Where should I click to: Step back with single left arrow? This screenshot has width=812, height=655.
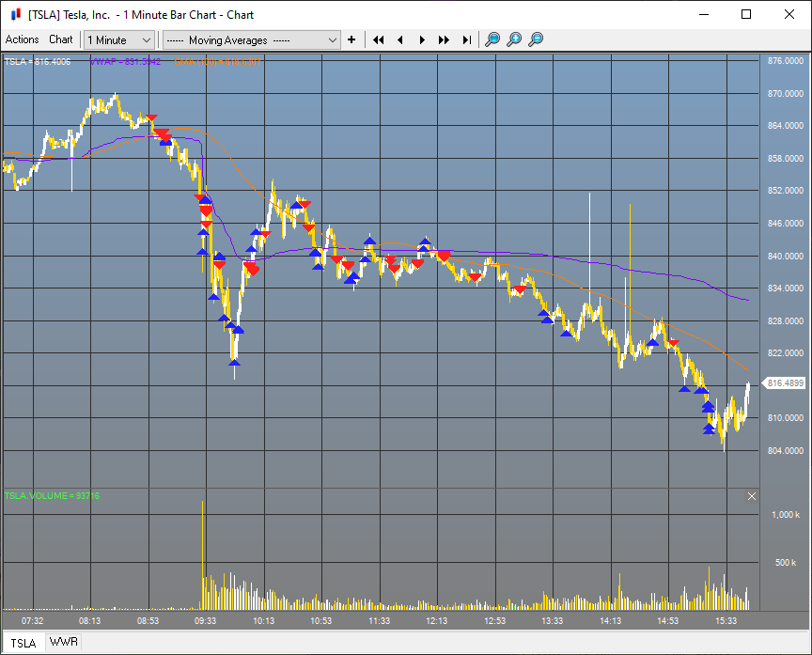pyautogui.click(x=400, y=39)
